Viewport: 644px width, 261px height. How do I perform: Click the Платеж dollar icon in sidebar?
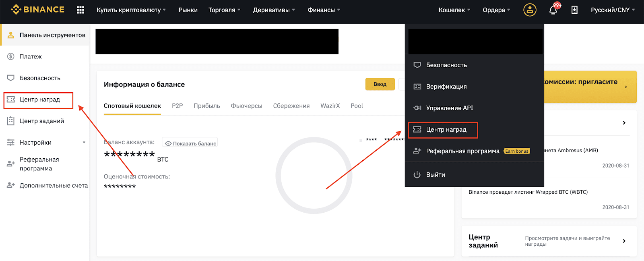point(11,56)
